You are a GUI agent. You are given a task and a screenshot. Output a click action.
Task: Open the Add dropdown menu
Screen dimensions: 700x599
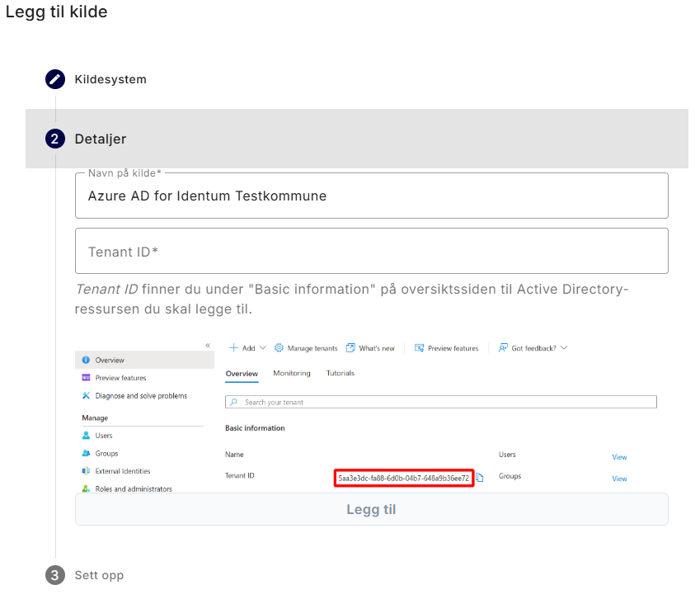pyautogui.click(x=247, y=348)
